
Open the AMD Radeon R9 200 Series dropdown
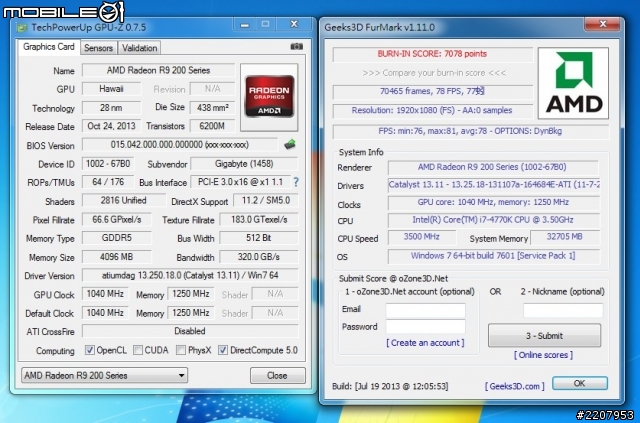point(104,375)
